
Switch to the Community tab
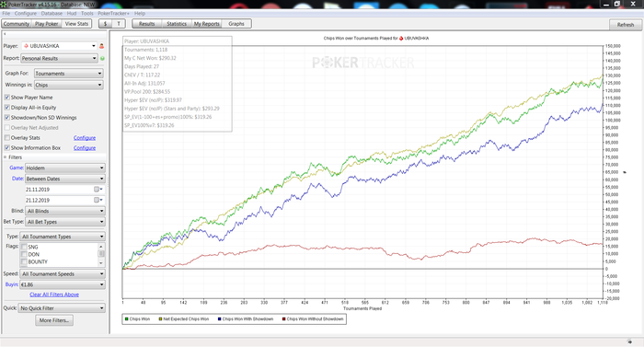click(x=17, y=24)
